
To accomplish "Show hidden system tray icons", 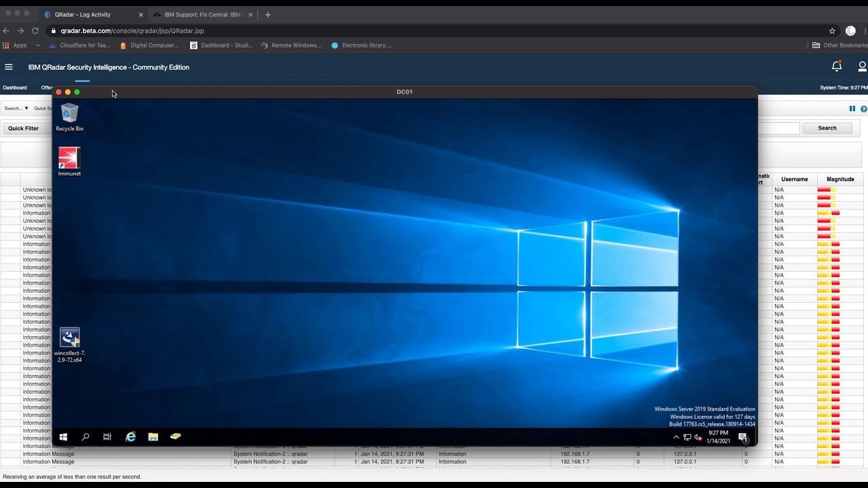I will tap(676, 437).
